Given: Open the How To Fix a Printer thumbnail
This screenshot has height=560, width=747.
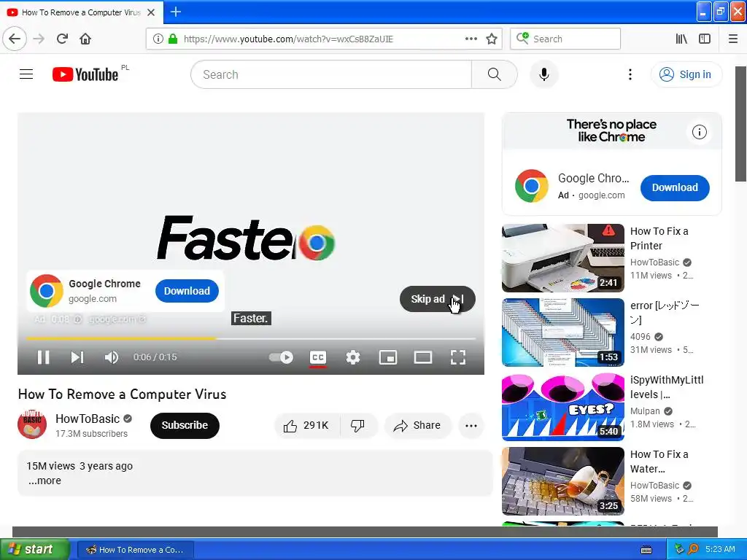Looking at the screenshot, I should (x=562, y=257).
